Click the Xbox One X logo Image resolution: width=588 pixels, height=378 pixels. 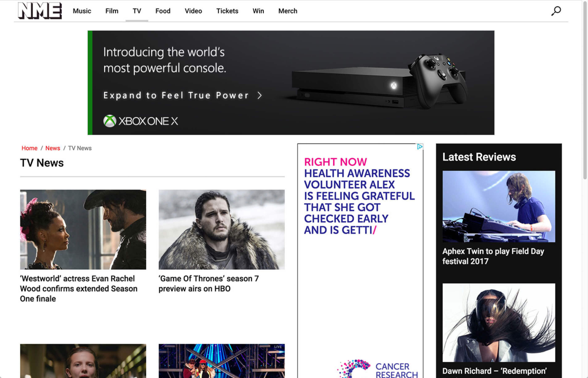point(141,121)
